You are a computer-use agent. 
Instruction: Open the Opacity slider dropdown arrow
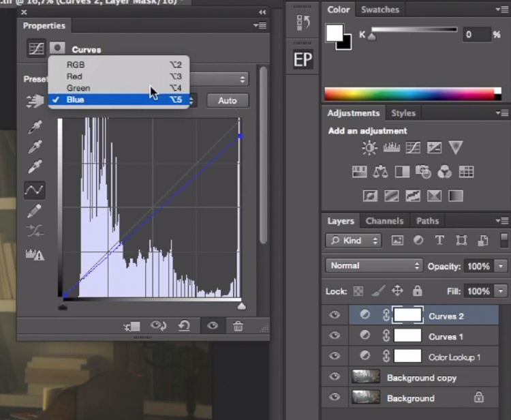[x=501, y=266]
